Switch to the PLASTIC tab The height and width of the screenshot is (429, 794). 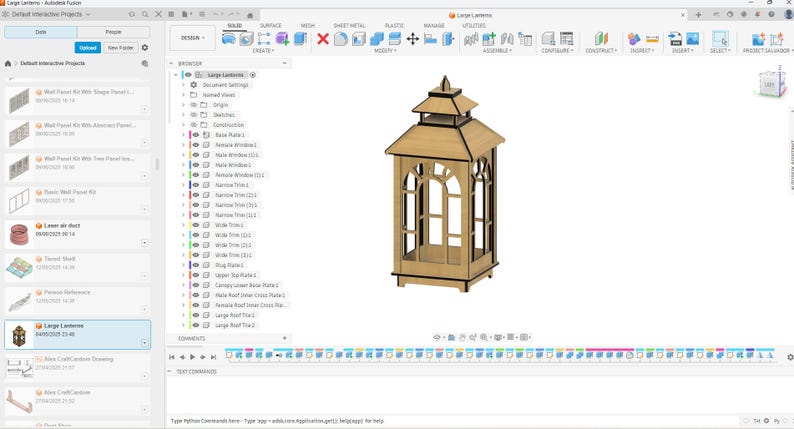pyautogui.click(x=394, y=25)
